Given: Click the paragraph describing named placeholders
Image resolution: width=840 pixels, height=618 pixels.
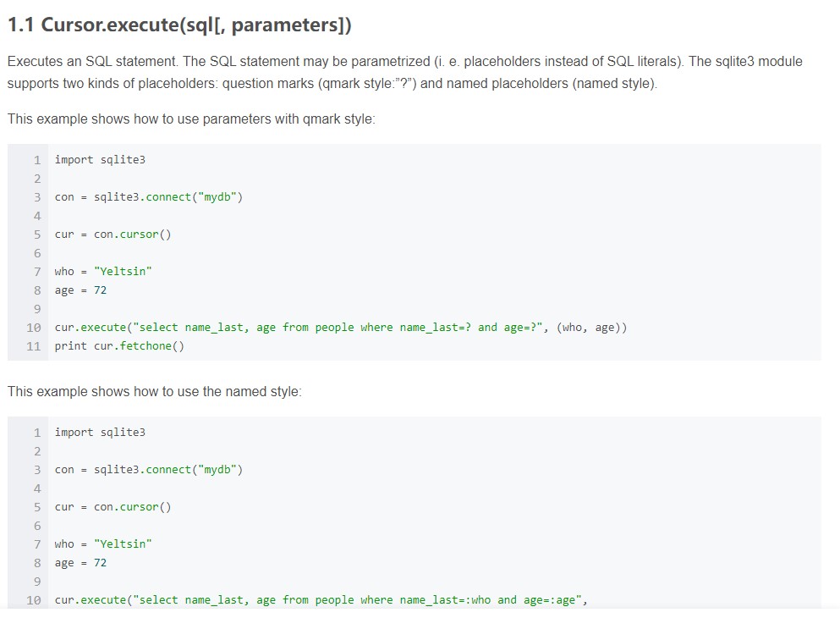Looking at the screenshot, I should pyautogui.click(x=404, y=72).
